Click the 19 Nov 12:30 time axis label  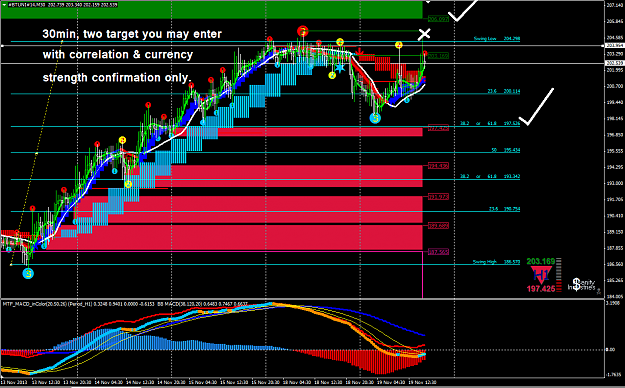pyautogui.click(x=422, y=382)
